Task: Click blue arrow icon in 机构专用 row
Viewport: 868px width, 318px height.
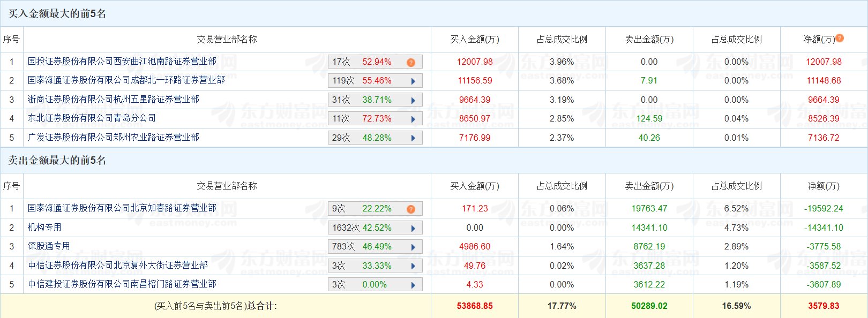Action: coord(413,228)
